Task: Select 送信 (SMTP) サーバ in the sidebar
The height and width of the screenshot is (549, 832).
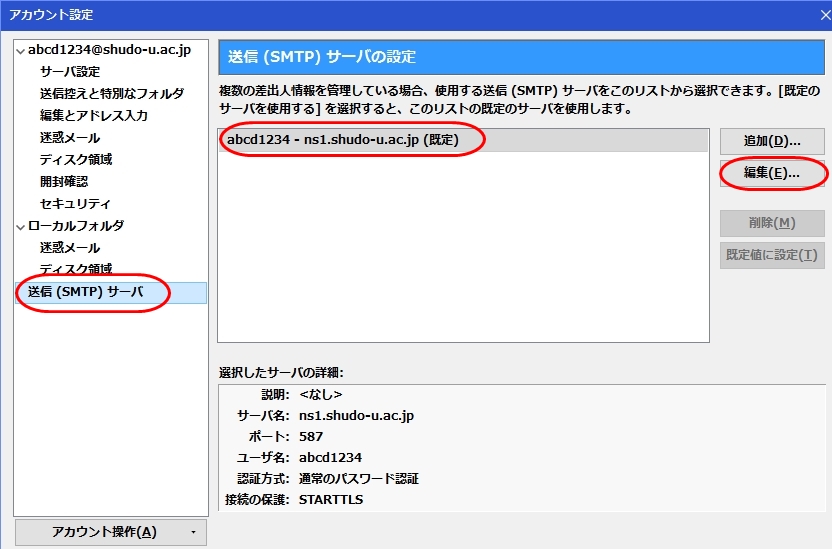Action: pyautogui.click(x=86, y=292)
